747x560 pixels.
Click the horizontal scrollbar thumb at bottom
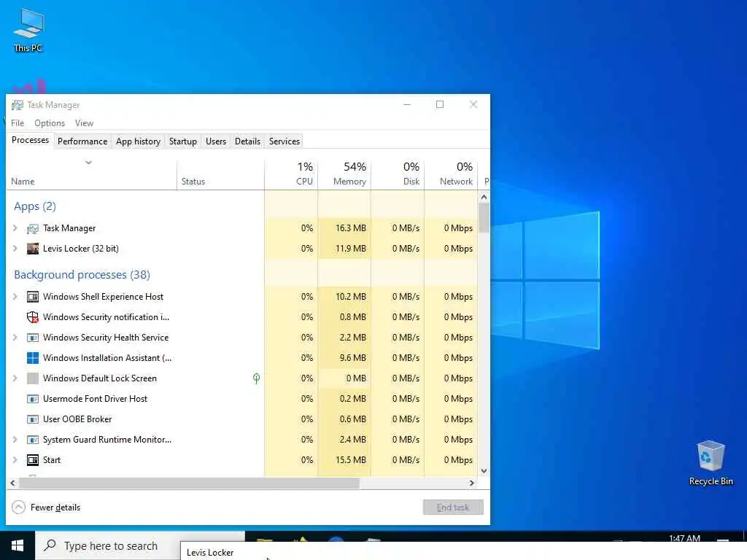(189, 483)
